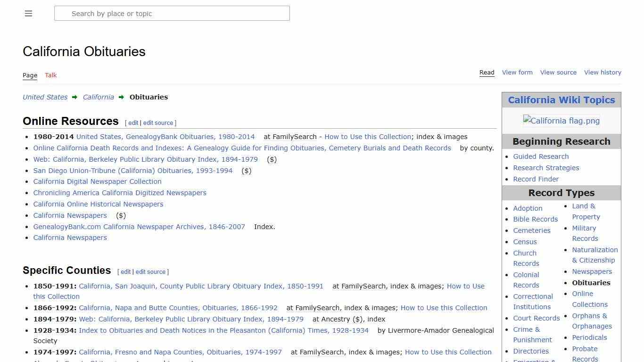Screen dimensions: 644x362
Task: Open the hamburger menu
Action: click(28, 14)
